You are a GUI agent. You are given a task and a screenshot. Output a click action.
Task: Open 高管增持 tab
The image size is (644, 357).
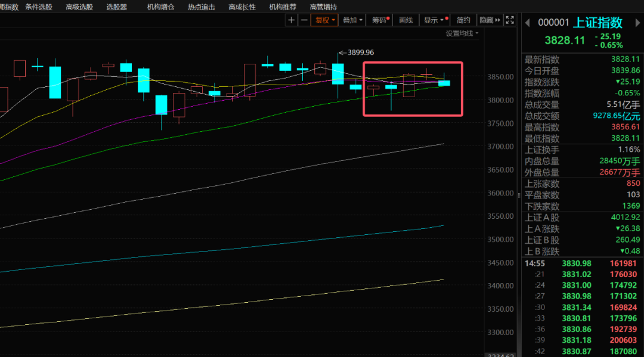point(323,7)
